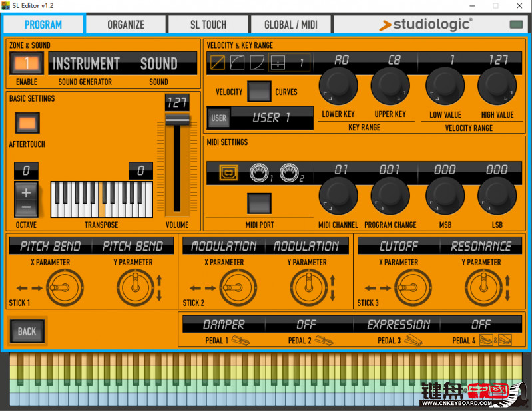
Task: Click the User velocity curve button
Action: pos(218,118)
